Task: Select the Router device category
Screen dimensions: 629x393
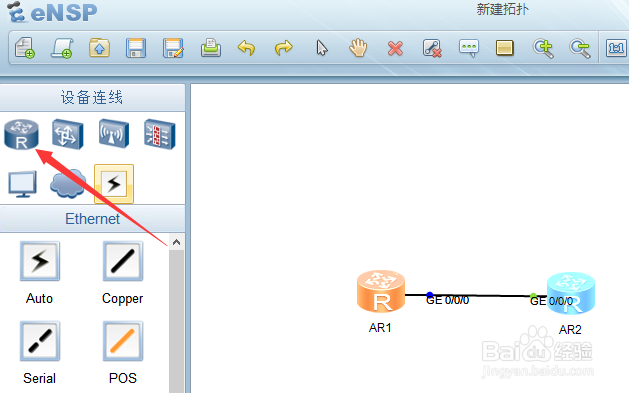Action: point(21,134)
